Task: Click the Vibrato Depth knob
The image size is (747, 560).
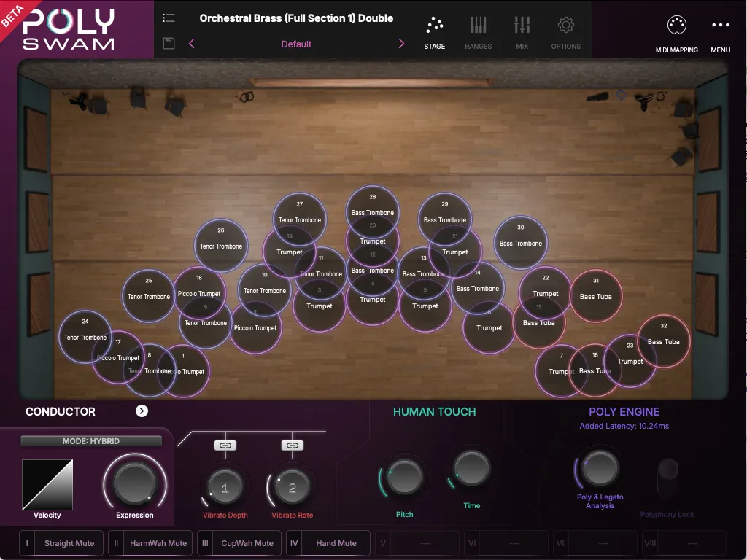Action: [x=225, y=487]
